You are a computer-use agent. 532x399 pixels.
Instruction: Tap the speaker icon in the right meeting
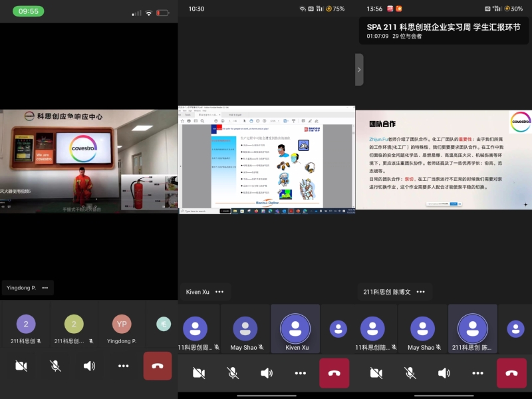444,373
